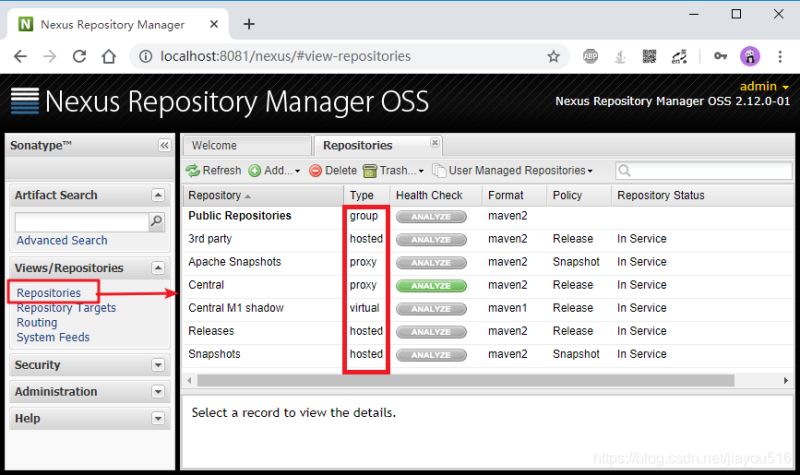The image size is (800, 475).
Task: Click the localhost address bar URL
Action: [x=285, y=56]
